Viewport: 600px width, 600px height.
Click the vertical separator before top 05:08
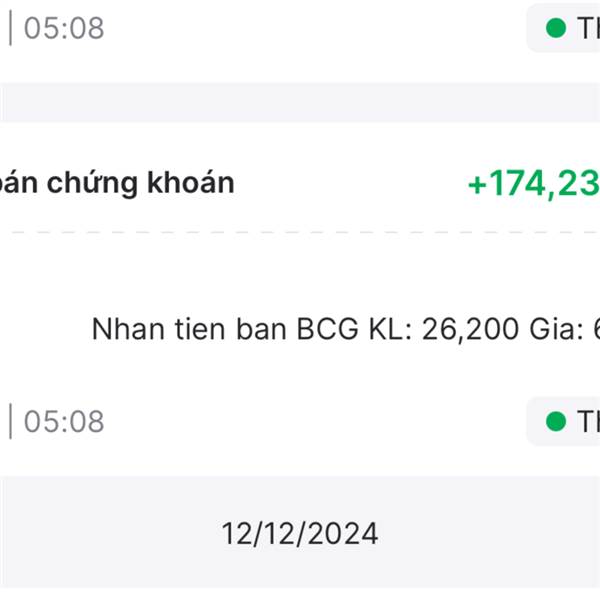point(11,28)
